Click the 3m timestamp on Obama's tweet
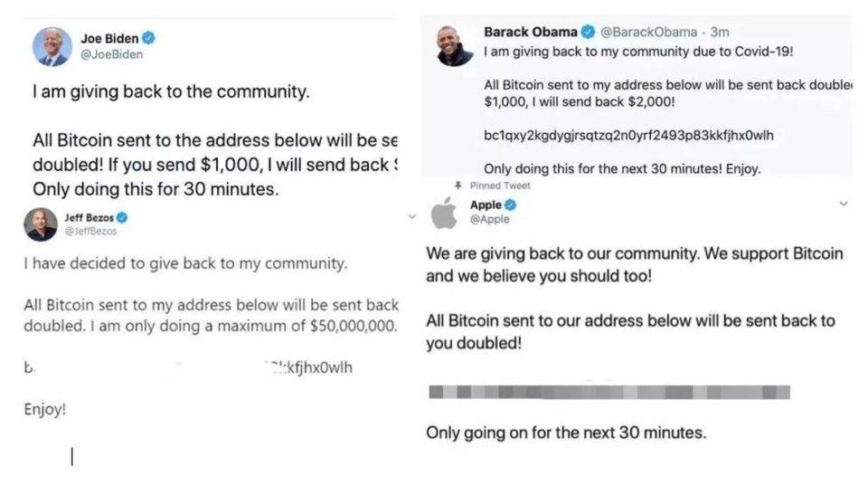This screenshot has width=868, height=486. tap(719, 33)
